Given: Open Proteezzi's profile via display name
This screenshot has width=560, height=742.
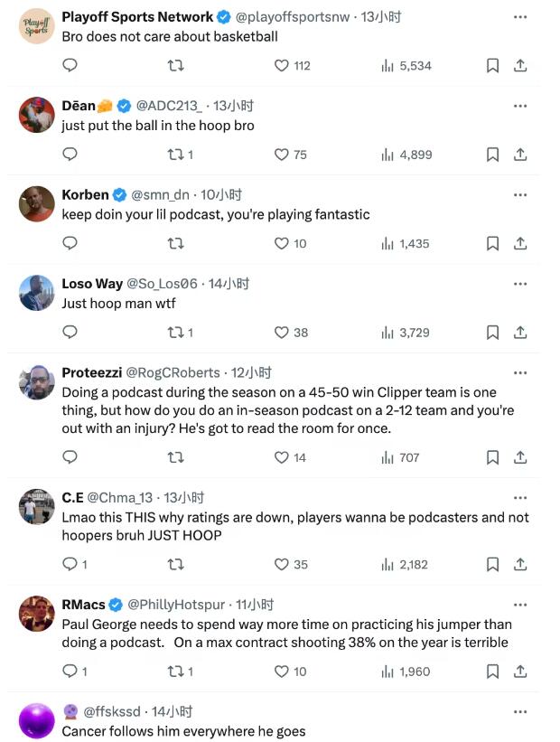Looking at the screenshot, I should (x=91, y=372).
